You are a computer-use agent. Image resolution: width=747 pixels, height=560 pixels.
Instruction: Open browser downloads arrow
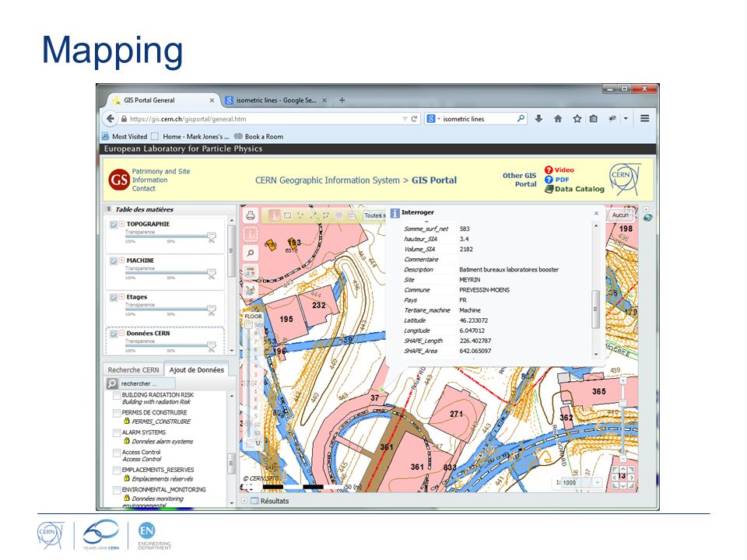pyautogui.click(x=538, y=118)
